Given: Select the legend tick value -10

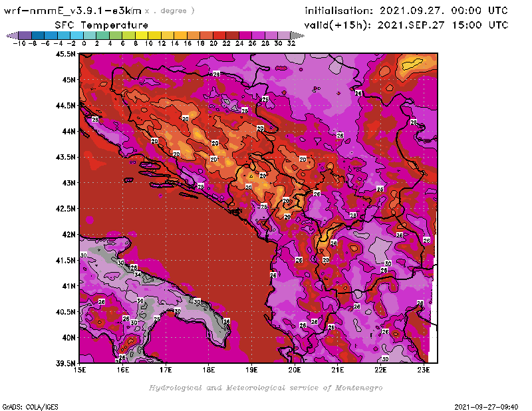Looking at the screenshot, I should click(19, 43).
